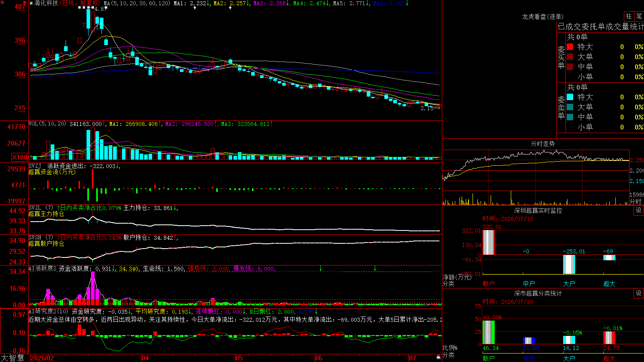Open the 分时走势 intraday chart panel

(543, 144)
